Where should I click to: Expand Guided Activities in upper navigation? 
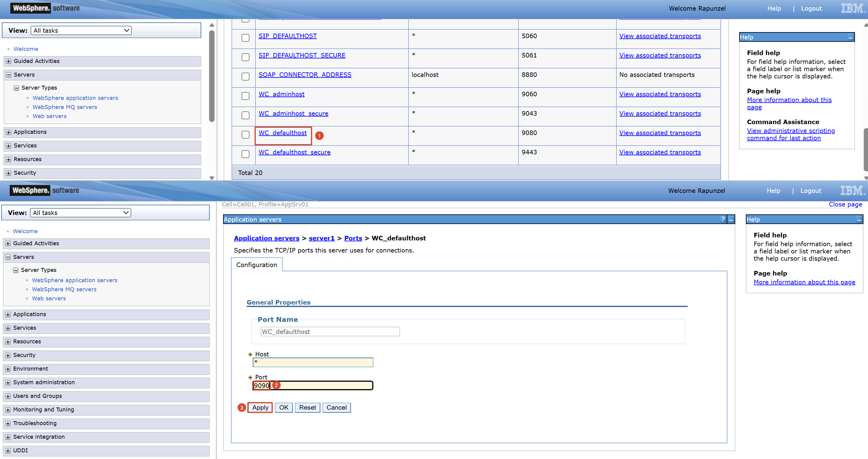pyautogui.click(x=8, y=61)
